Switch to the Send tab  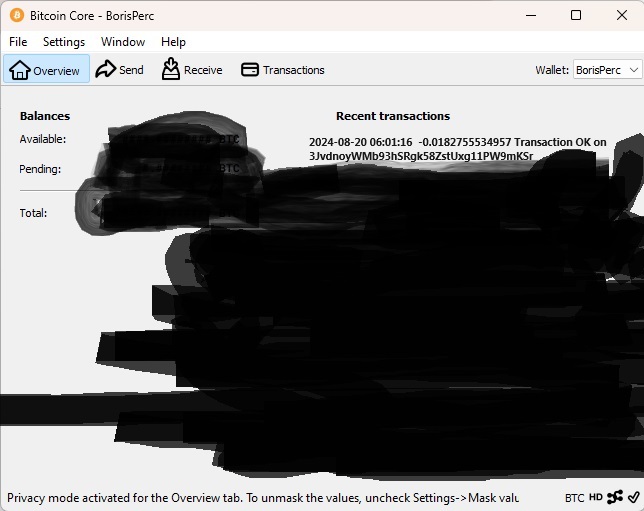pyautogui.click(x=120, y=69)
